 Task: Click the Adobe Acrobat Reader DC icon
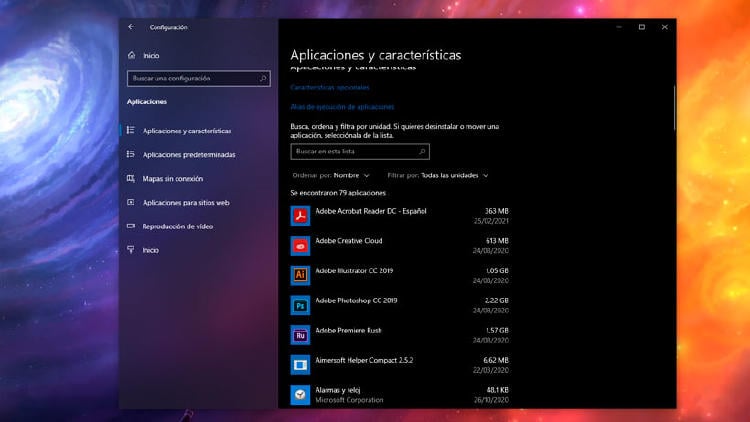coord(300,215)
